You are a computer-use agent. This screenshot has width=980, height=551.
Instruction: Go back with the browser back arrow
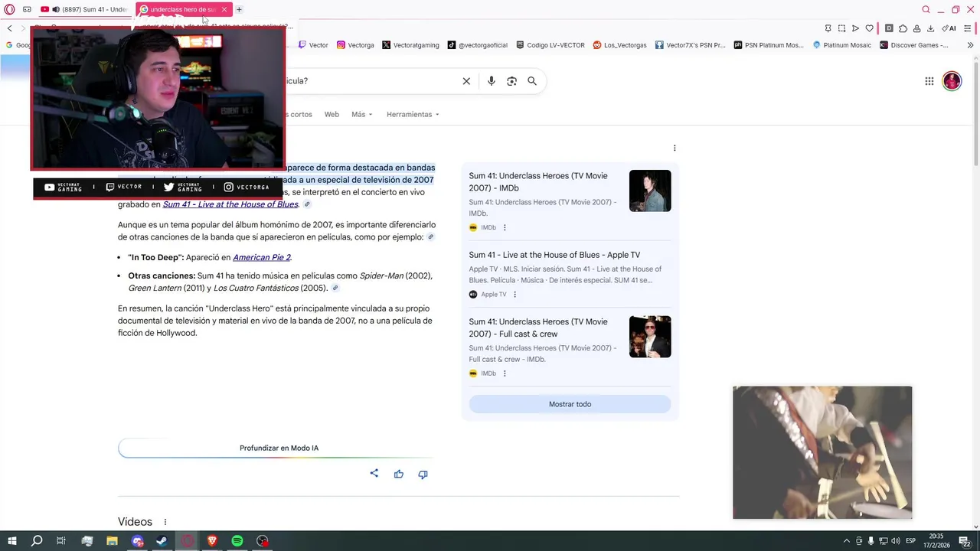[x=9, y=28]
